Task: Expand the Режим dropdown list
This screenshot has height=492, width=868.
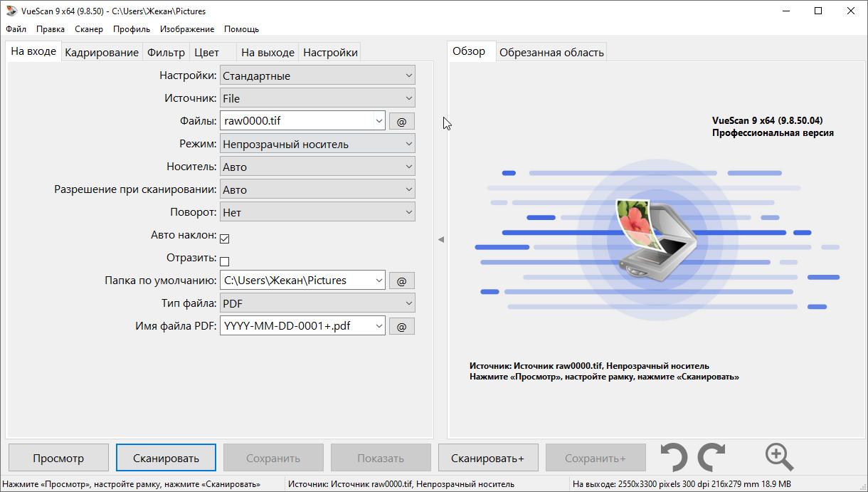Action: [x=317, y=145]
